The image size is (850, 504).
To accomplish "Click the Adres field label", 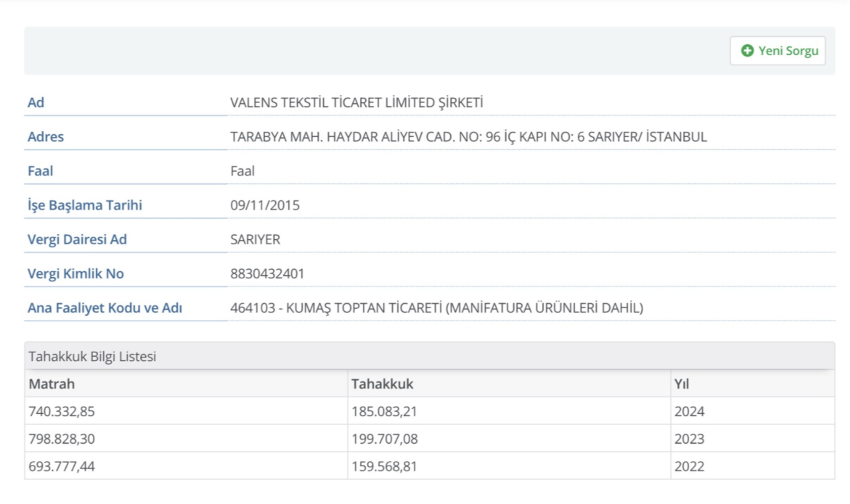I will tap(45, 137).
